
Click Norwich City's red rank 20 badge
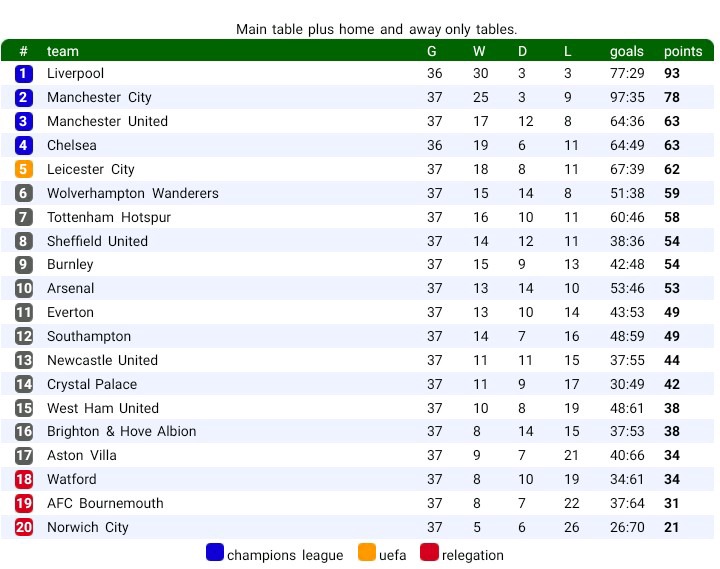tap(24, 528)
